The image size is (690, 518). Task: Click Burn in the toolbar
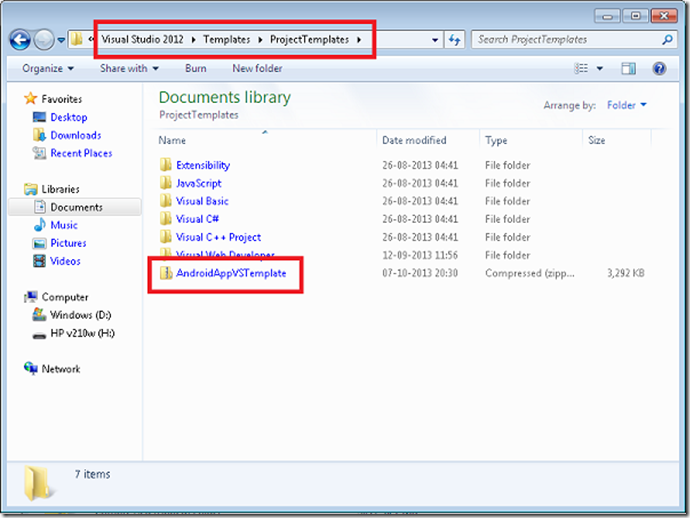(196, 69)
